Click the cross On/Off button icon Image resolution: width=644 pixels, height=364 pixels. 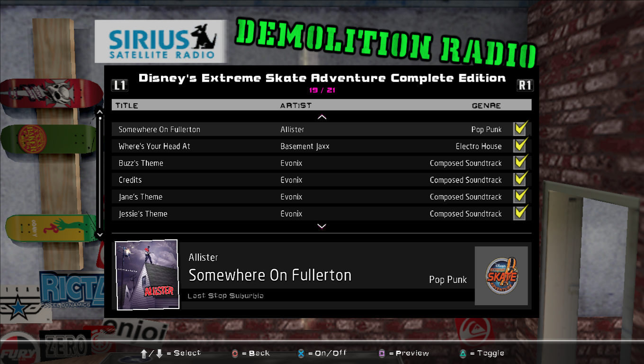(x=301, y=354)
